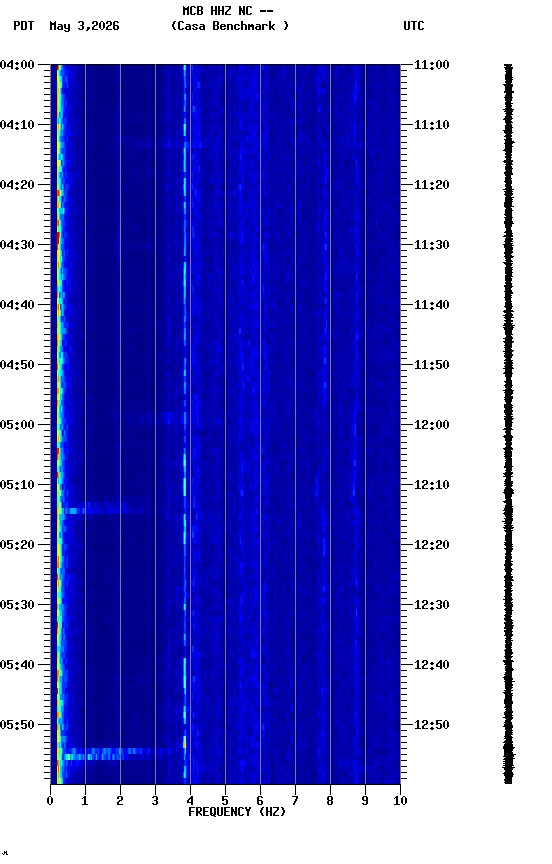Click the 11:10 UTC time label

(432, 125)
